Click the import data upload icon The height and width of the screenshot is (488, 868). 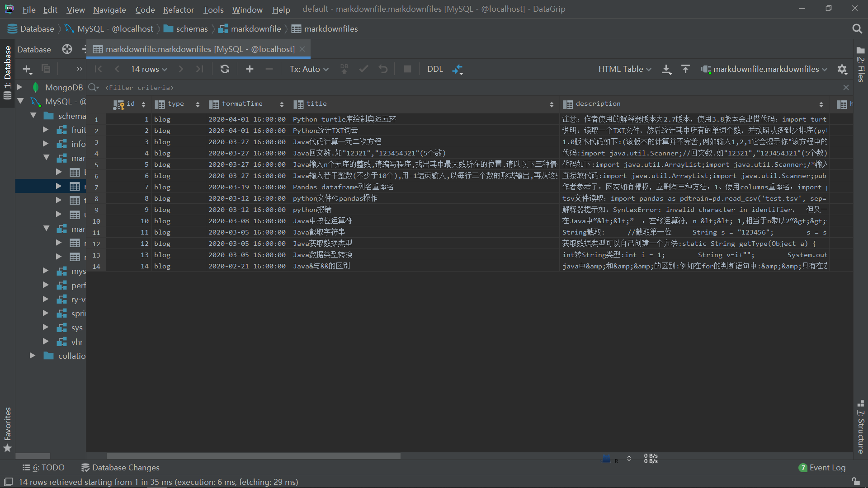(x=685, y=69)
